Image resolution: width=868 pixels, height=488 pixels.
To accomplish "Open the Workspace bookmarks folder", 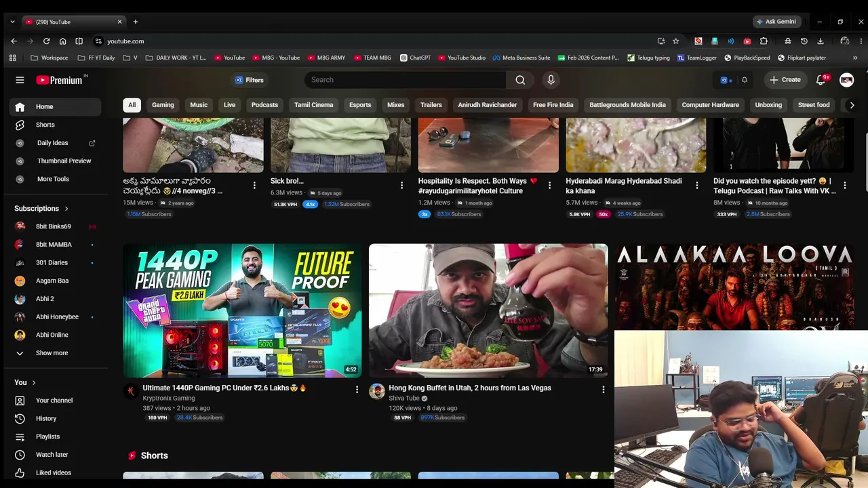I will point(49,58).
